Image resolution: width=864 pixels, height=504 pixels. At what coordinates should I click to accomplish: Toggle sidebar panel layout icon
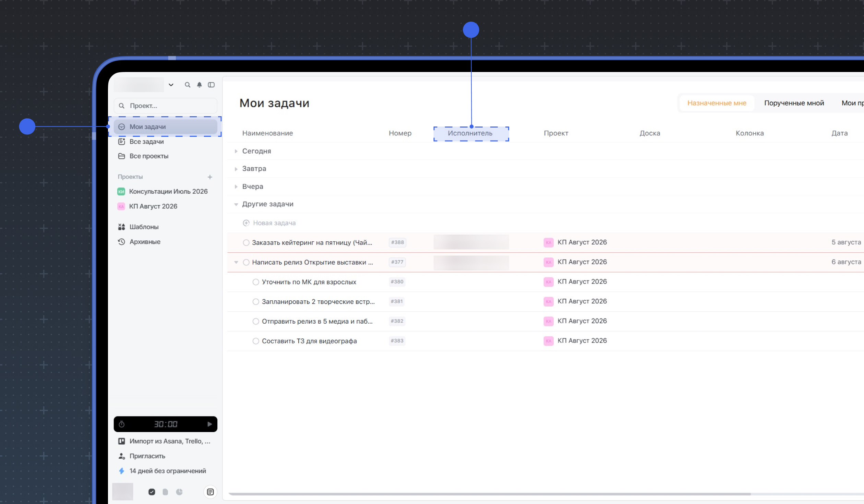[211, 85]
